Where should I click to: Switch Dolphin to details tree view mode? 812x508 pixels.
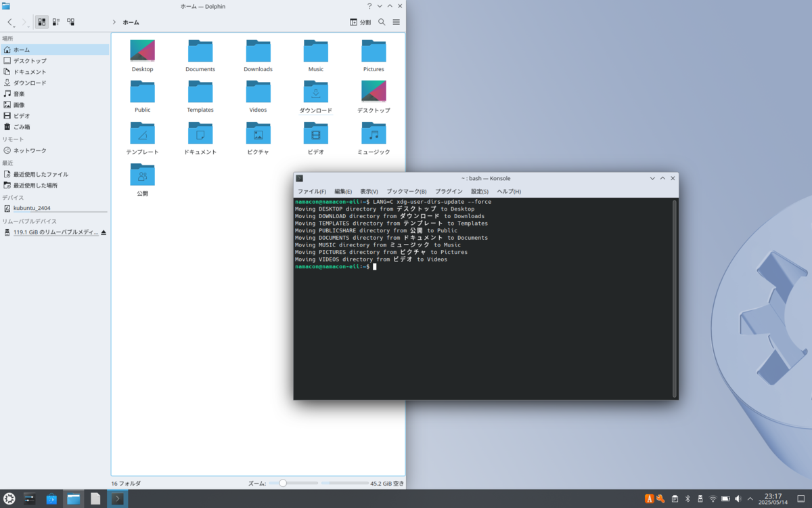(x=70, y=22)
